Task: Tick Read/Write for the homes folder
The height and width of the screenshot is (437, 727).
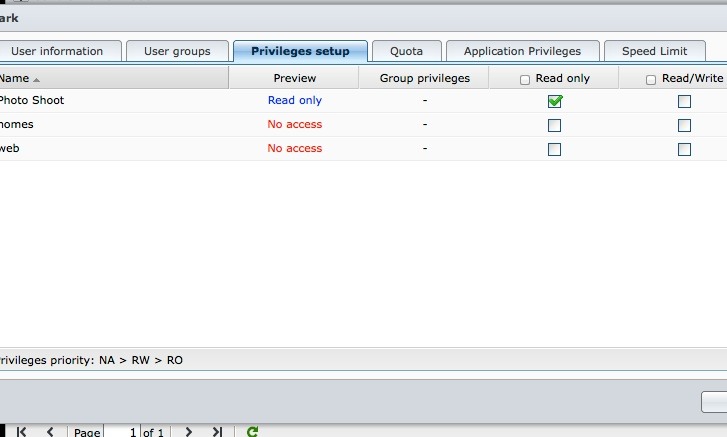Action: click(x=684, y=125)
